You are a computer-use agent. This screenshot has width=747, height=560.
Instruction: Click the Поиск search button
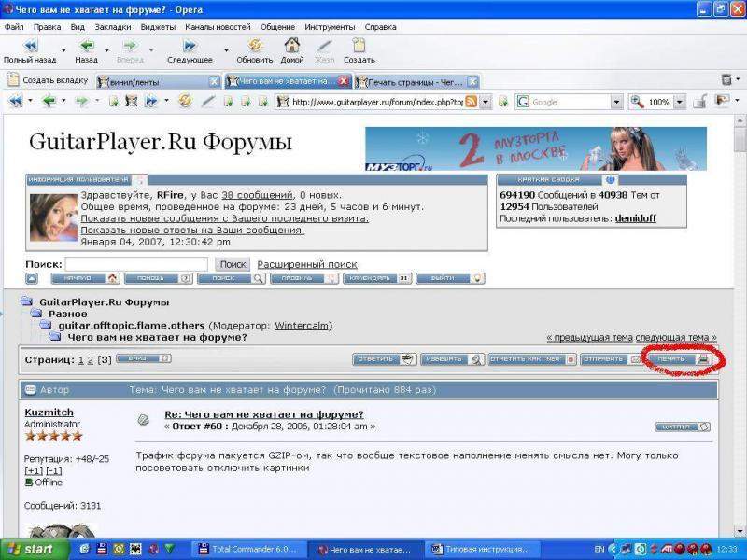pyautogui.click(x=233, y=264)
